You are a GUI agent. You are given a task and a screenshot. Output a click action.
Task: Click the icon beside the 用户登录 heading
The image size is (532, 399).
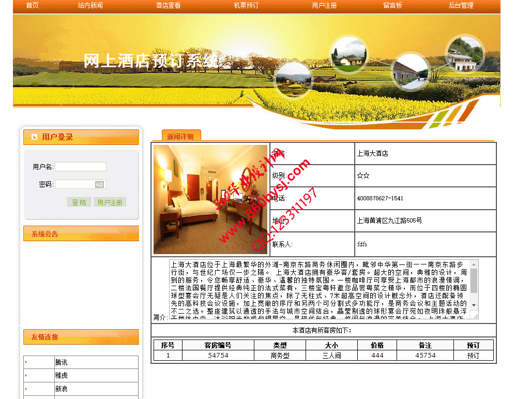click(x=34, y=137)
